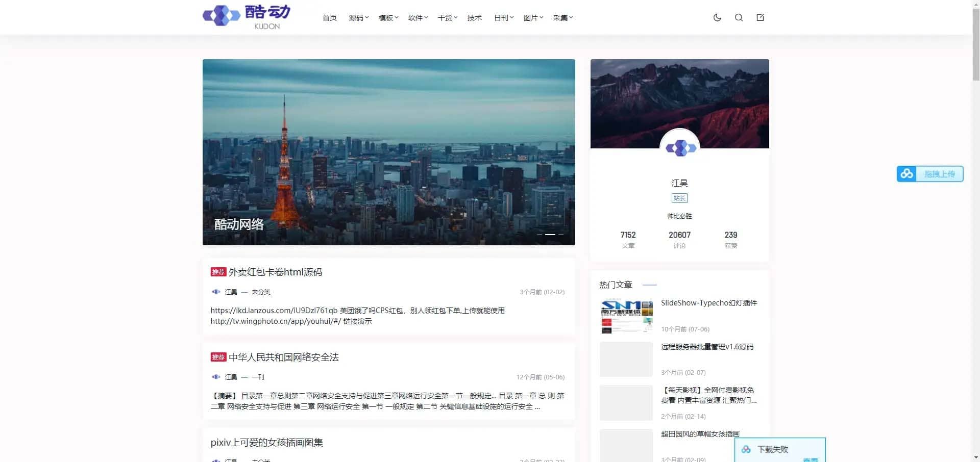Click the 酷动 KUDON site logo
Screen dimensions: 980x462
247,17
